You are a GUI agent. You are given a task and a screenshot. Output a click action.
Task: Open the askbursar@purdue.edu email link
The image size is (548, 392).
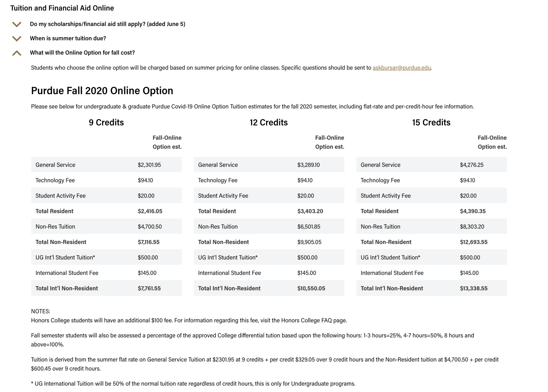[x=401, y=68]
